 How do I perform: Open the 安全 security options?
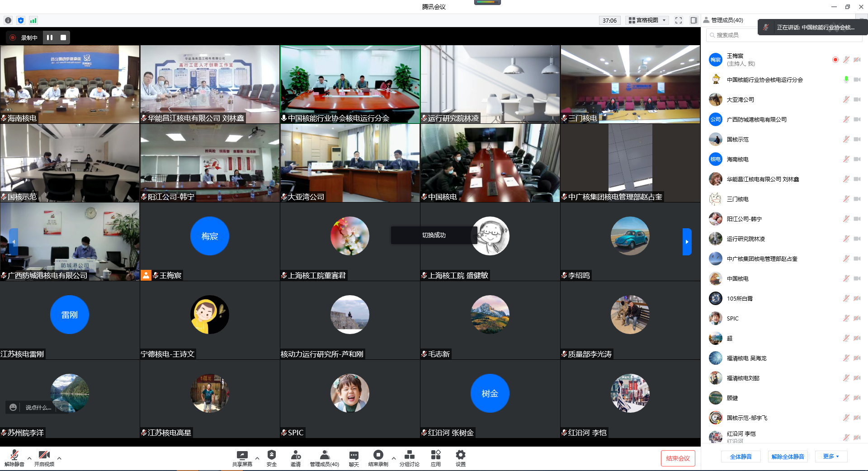pyautogui.click(x=271, y=457)
